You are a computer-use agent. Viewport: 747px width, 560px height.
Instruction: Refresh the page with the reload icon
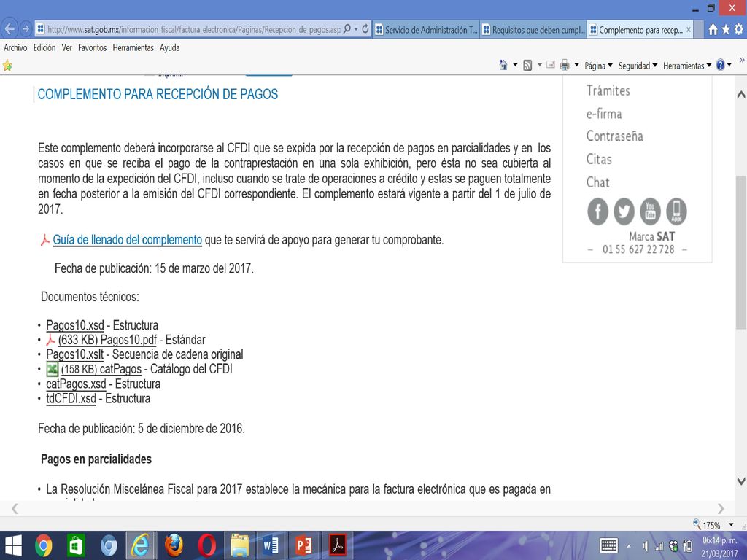tap(365, 29)
